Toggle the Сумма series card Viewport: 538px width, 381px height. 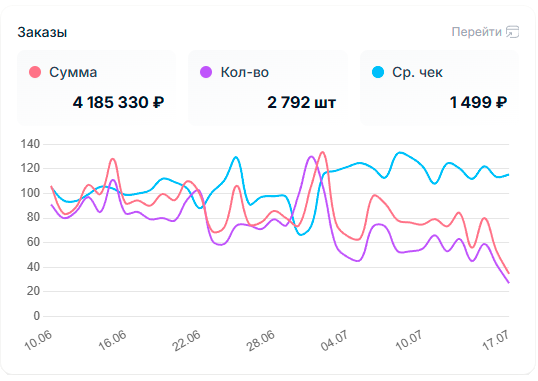(96, 88)
